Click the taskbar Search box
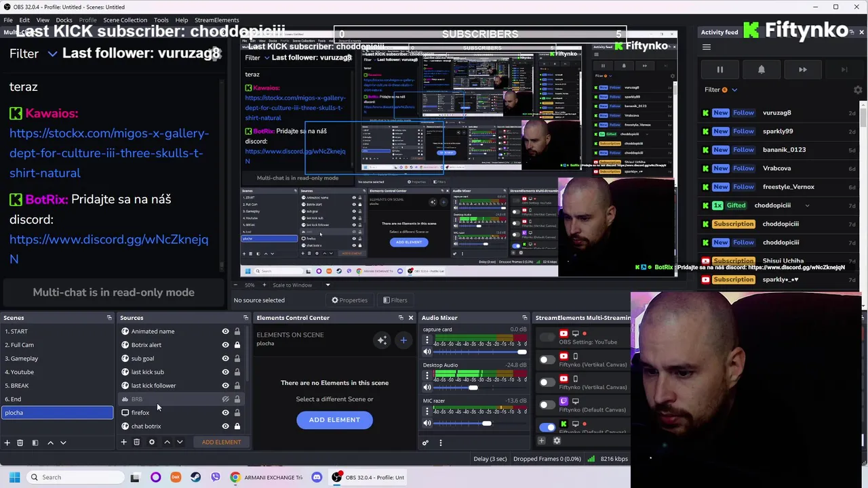 [75, 477]
